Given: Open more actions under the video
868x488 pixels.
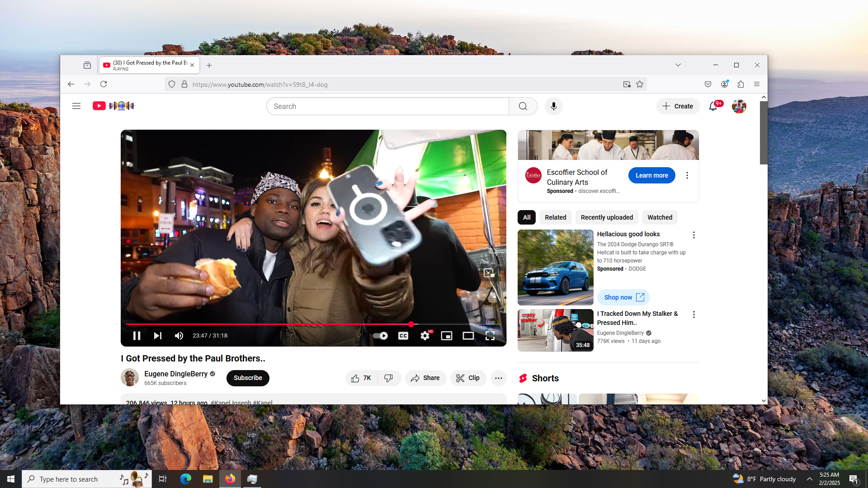Looking at the screenshot, I should [x=499, y=378].
